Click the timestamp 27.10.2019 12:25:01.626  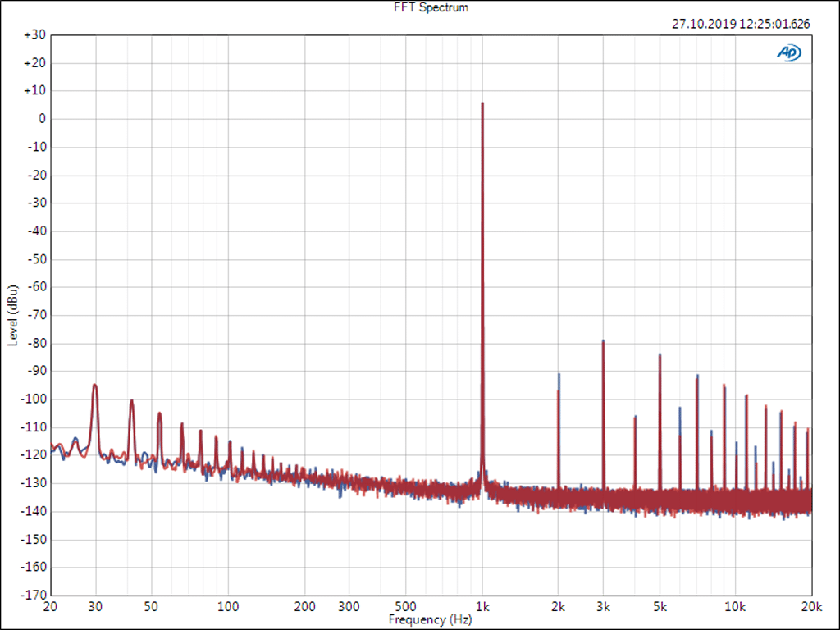click(741, 24)
